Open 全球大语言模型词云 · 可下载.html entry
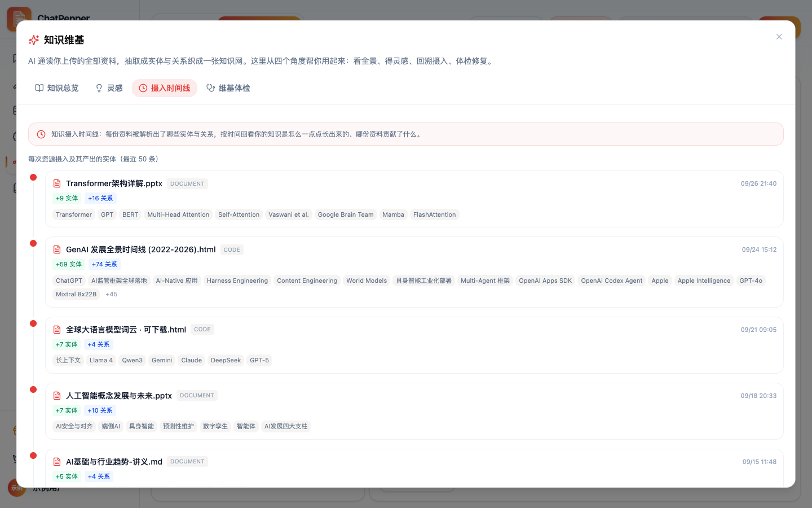This screenshot has height=508, width=812. (126, 330)
